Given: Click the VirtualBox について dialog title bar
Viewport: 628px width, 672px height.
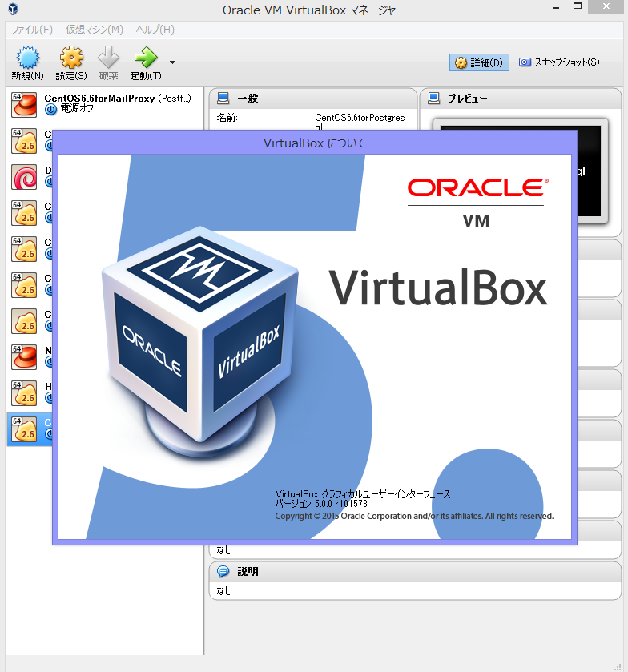Looking at the screenshot, I should pos(315,143).
